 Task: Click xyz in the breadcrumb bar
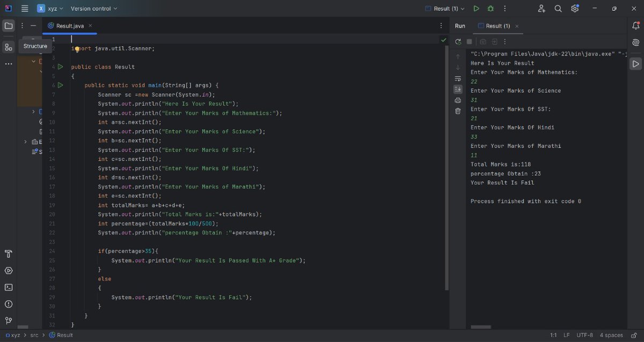(x=12, y=335)
